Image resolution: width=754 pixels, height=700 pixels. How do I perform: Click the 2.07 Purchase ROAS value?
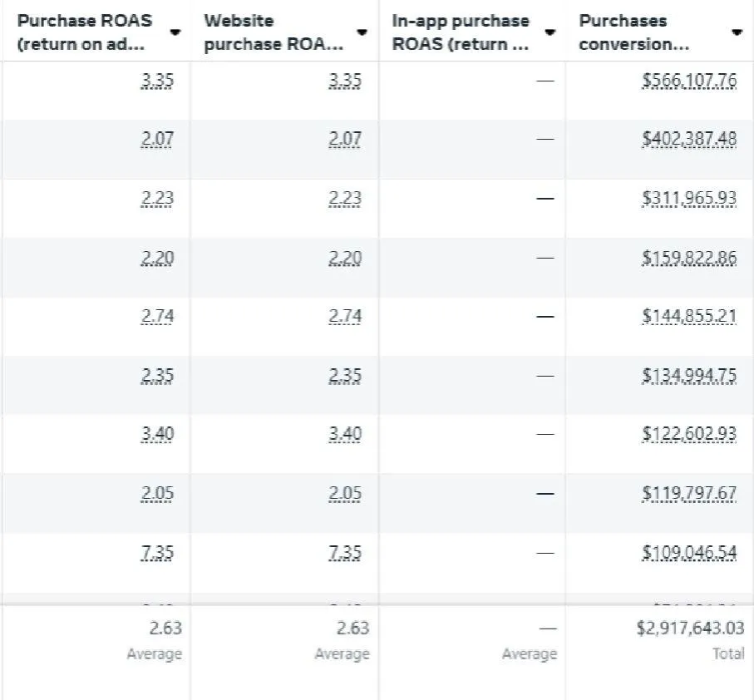click(157, 140)
